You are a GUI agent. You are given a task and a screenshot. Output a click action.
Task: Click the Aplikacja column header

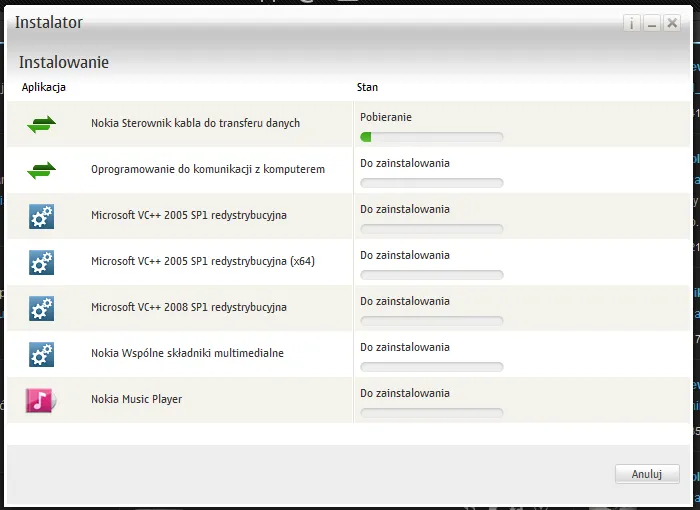44,87
